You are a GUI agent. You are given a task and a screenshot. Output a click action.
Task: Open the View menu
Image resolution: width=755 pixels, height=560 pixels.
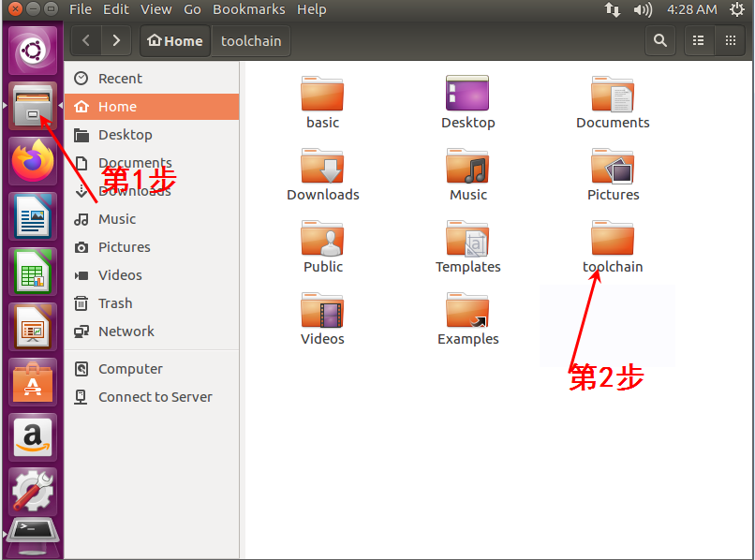tap(155, 9)
